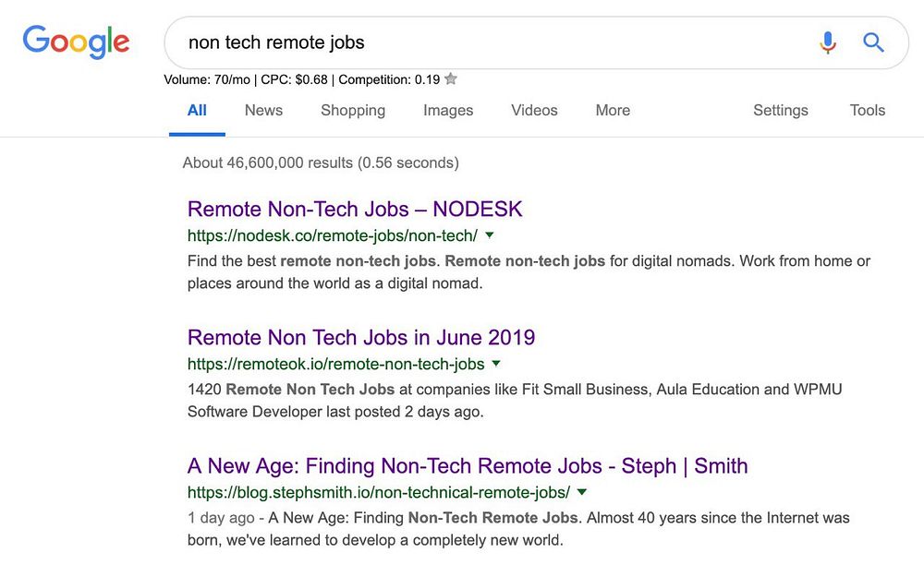Viewport: 924px width, 565px height.
Task: Click the nodesk.co green URL text
Action: click(x=333, y=235)
